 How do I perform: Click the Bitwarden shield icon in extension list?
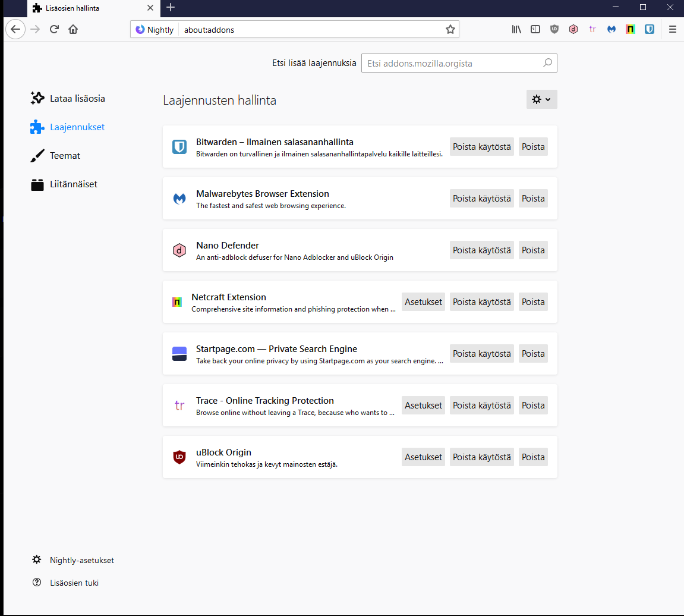[x=179, y=147]
